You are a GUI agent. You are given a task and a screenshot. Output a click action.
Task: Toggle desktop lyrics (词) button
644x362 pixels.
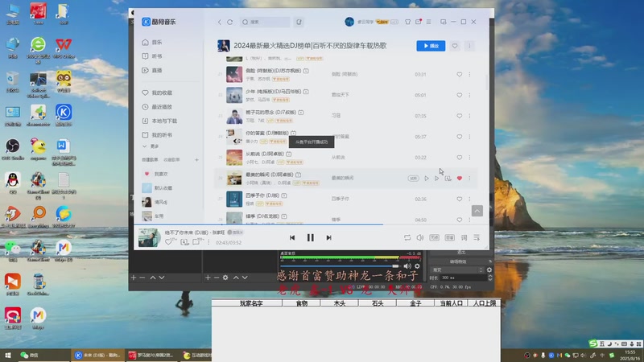(x=464, y=237)
